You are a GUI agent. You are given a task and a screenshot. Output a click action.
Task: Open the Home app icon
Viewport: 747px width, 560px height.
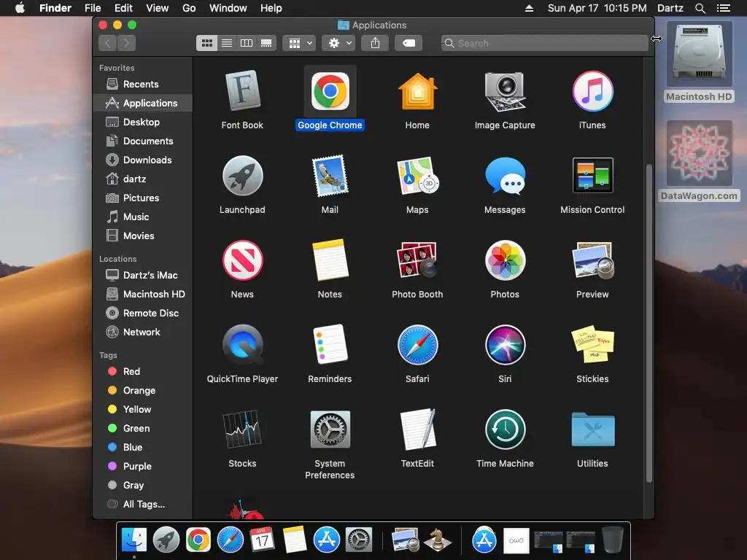click(x=417, y=91)
